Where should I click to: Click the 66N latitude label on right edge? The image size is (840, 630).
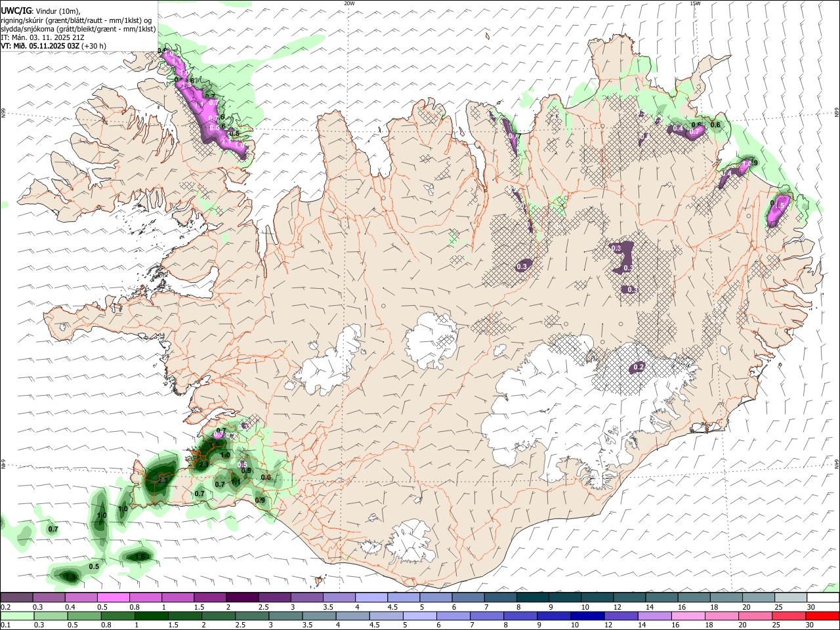[837, 114]
